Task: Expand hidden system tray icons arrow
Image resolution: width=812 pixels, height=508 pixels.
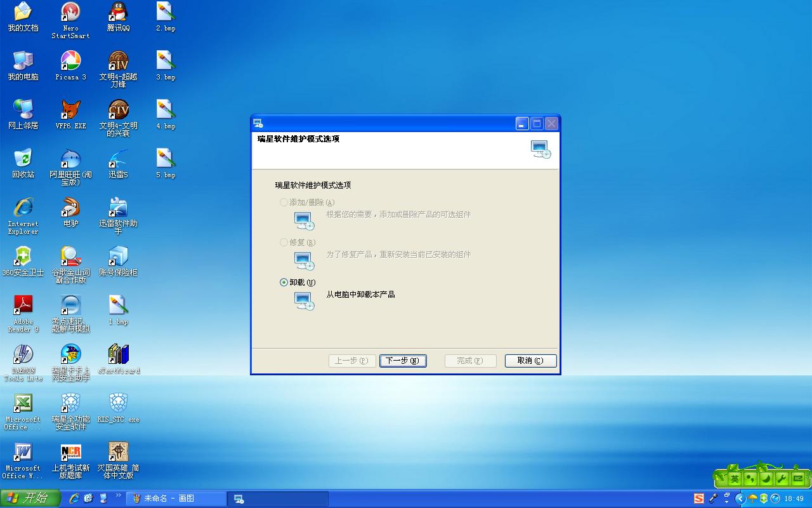Action: pos(740,498)
